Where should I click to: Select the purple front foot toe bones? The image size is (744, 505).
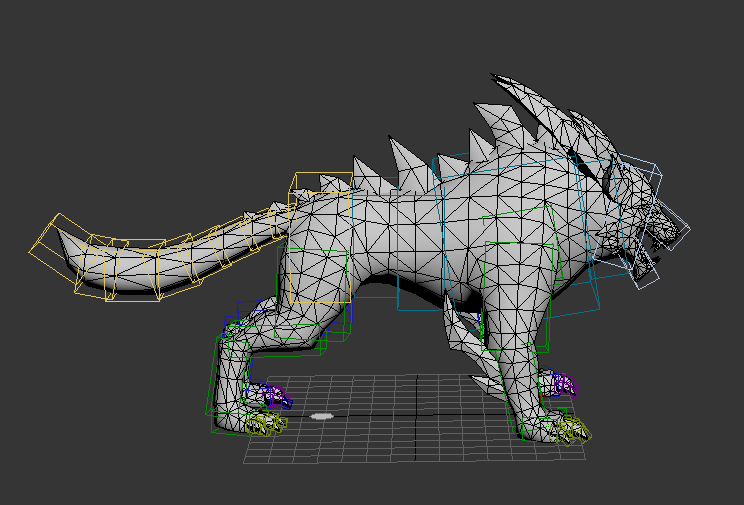pos(565,385)
